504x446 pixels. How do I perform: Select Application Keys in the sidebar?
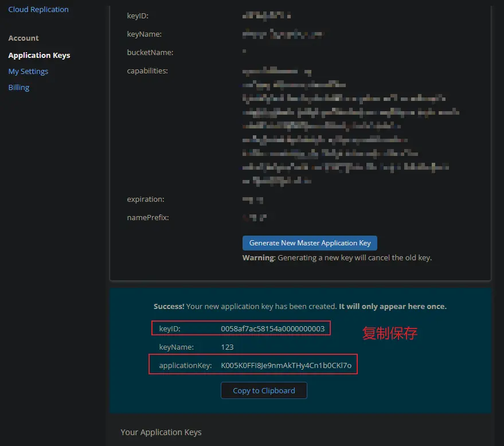click(39, 55)
